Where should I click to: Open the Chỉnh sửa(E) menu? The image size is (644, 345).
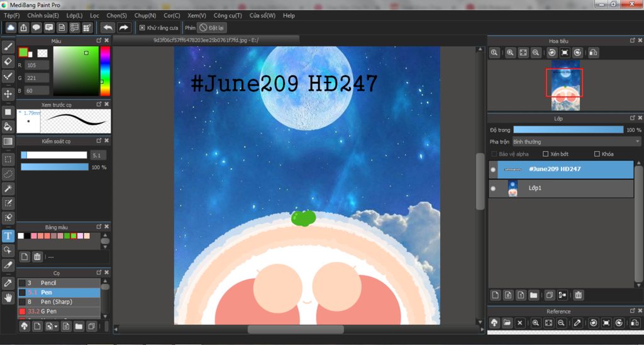43,15
